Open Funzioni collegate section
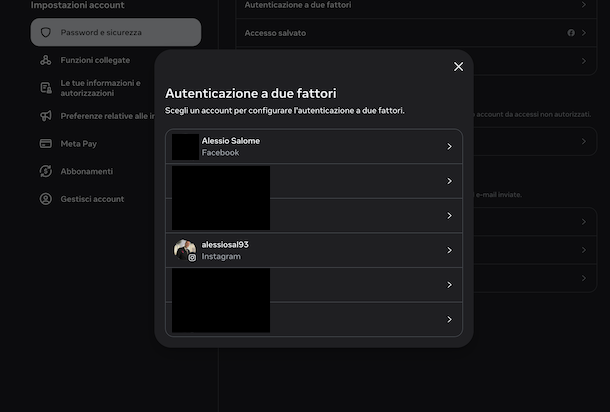610x412 pixels. tap(95, 60)
